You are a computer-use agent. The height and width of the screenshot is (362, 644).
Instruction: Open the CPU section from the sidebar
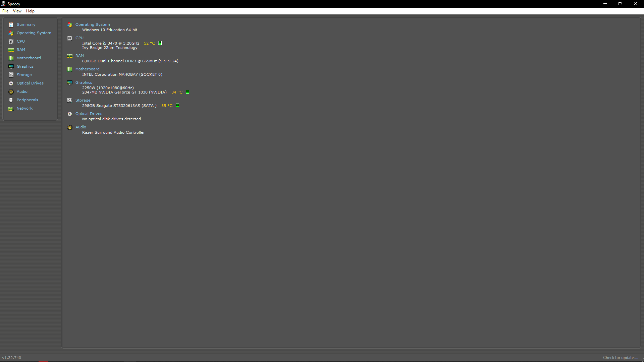[x=21, y=41]
